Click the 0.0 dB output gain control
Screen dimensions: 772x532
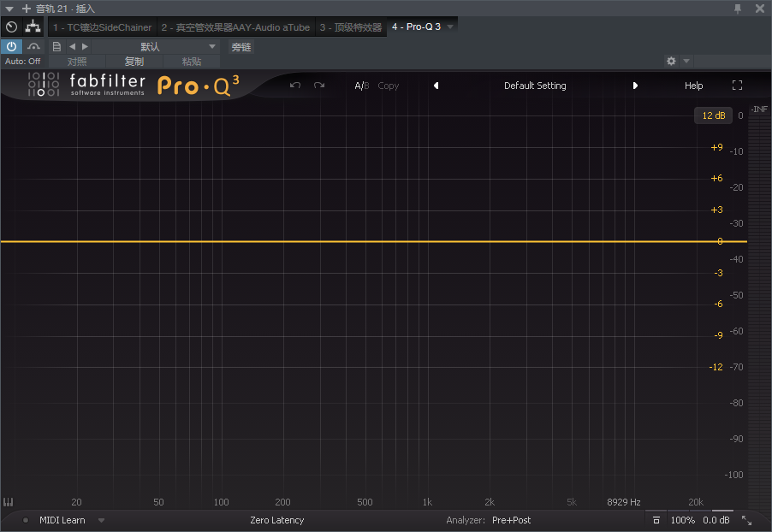coord(716,520)
